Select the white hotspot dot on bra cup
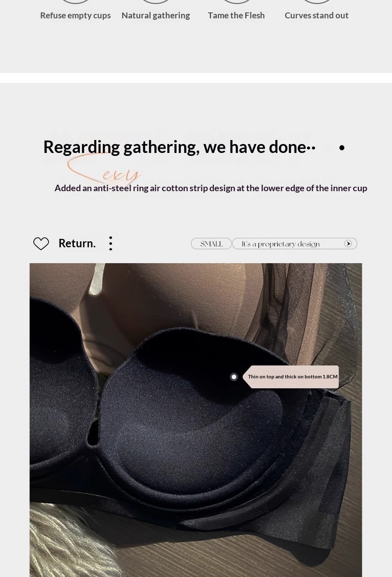392x577 pixels. point(234,377)
